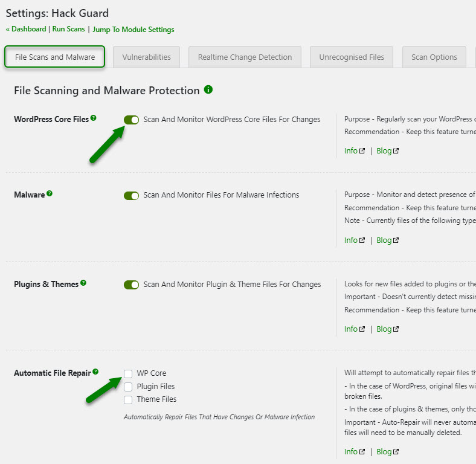
Task: Click help icon next to Malware label
Action: [50, 193]
